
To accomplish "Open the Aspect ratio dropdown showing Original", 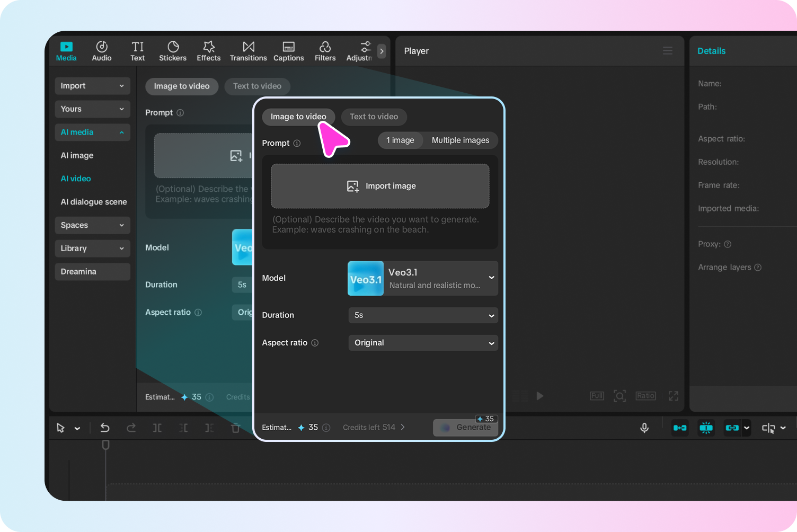I will click(x=422, y=342).
